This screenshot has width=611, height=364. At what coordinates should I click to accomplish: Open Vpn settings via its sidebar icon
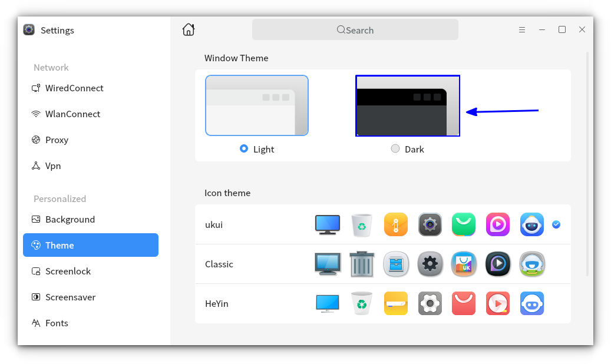click(35, 166)
